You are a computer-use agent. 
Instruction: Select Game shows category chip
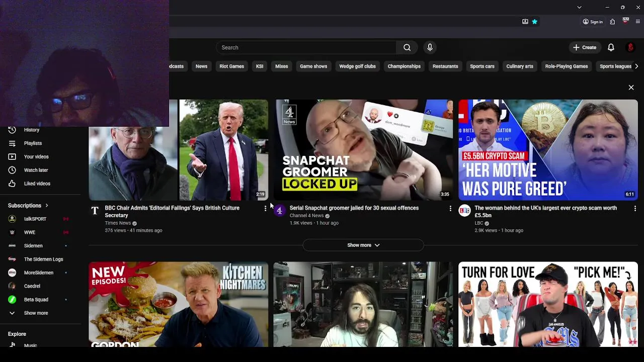point(313,66)
